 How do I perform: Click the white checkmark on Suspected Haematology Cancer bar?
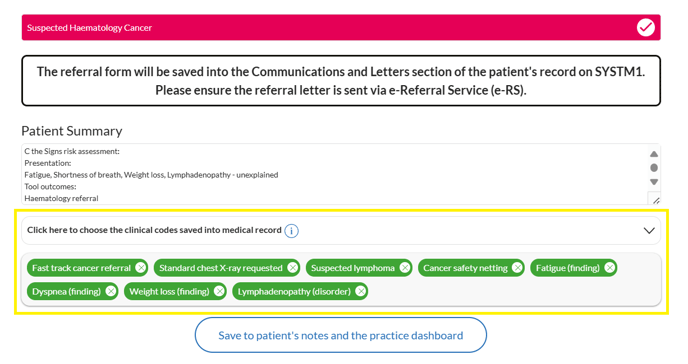[645, 28]
